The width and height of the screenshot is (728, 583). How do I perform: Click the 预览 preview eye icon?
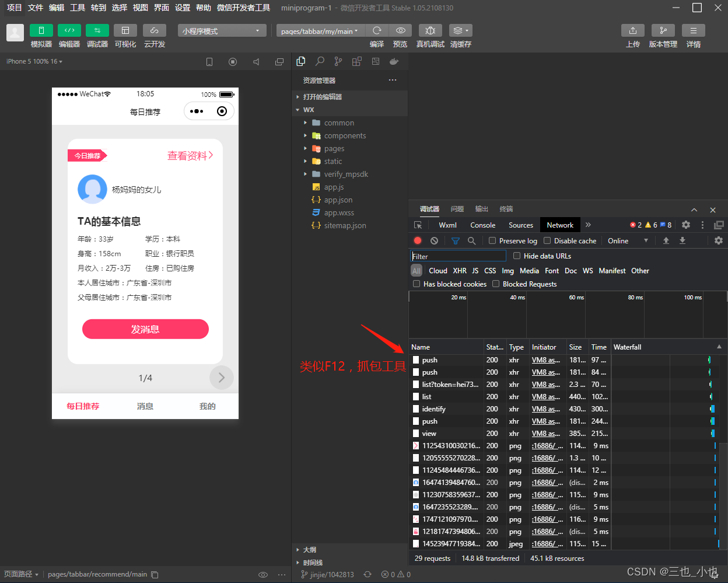pos(400,30)
